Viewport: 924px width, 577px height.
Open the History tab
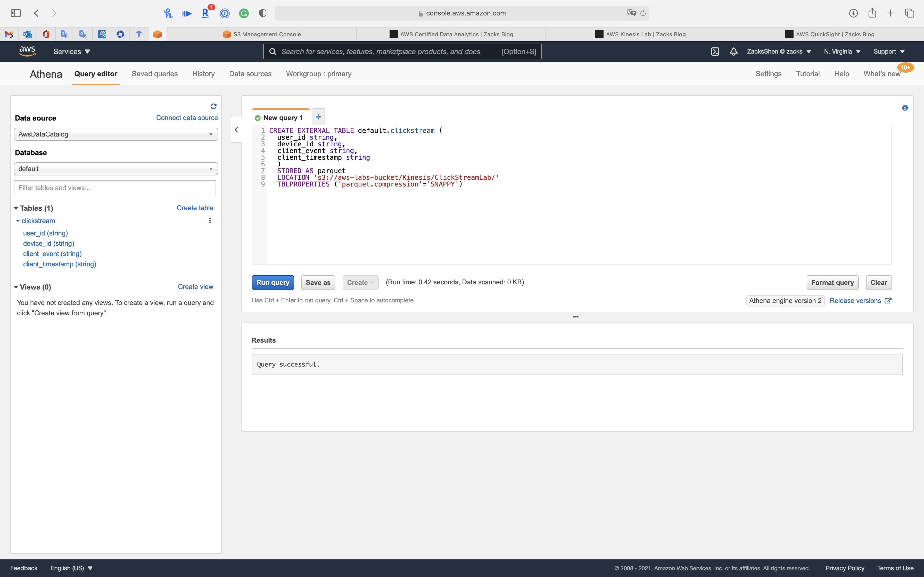point(203,74)
